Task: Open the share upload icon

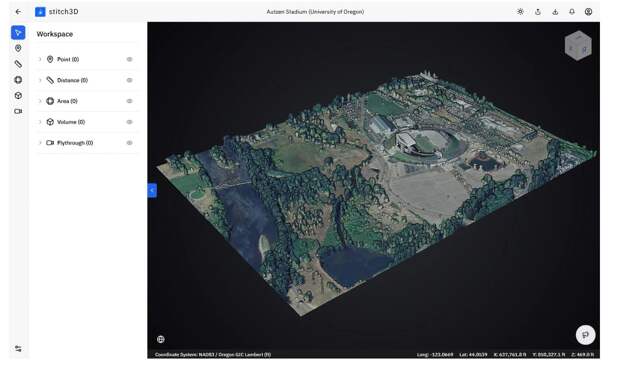Action: pos(538,12)
